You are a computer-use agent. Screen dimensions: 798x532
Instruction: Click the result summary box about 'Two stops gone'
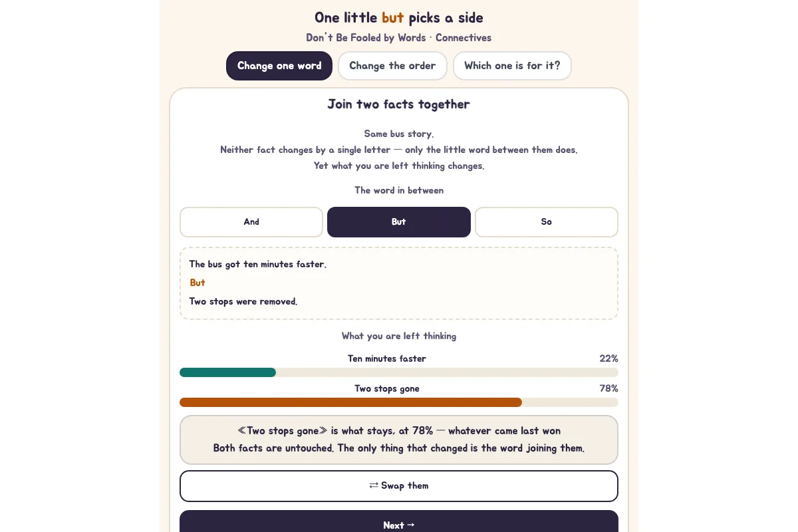(399, 440)
